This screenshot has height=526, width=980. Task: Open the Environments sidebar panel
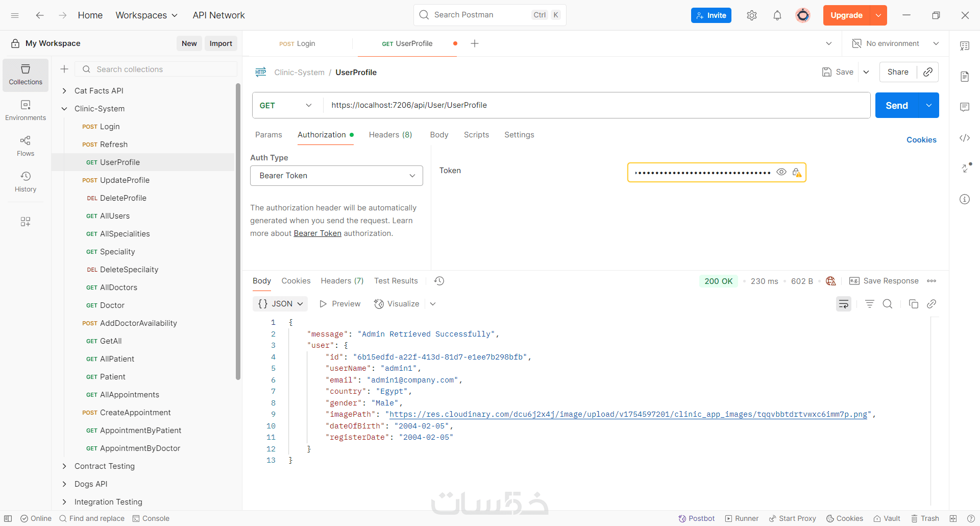[x=26, y=110]
